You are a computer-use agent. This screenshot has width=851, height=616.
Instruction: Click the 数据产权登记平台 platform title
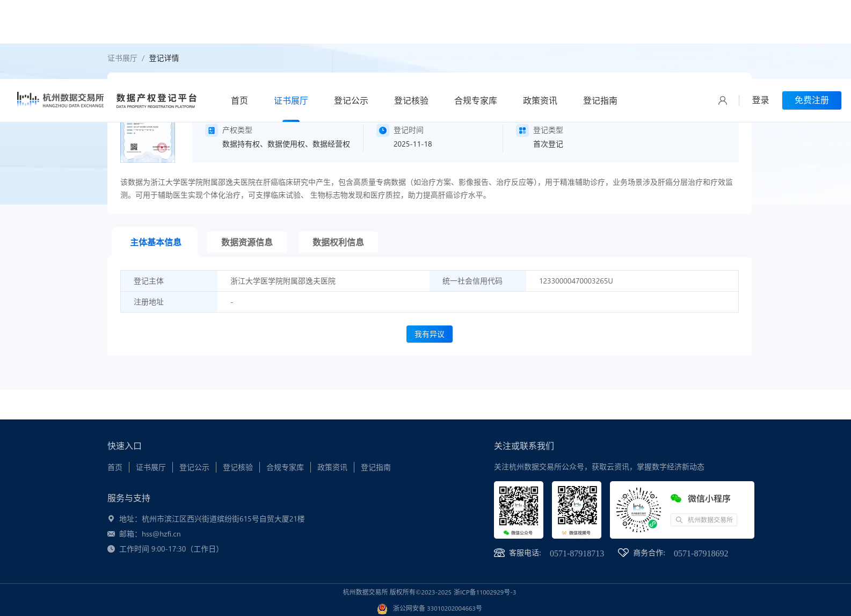(x=157, y=100)
